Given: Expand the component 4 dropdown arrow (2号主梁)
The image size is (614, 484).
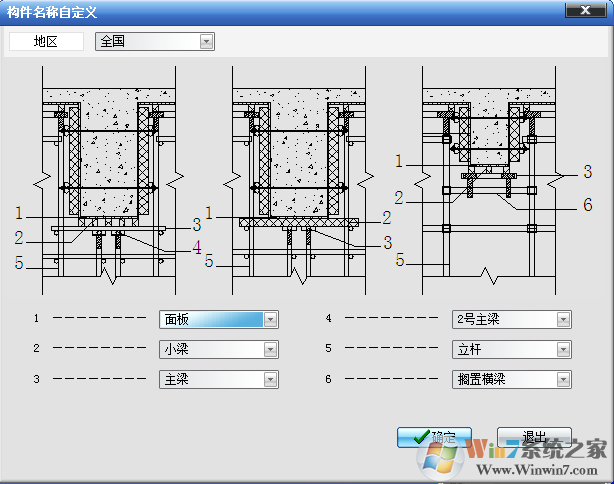Looking at the screenshot, I should (x=563, y=320).
